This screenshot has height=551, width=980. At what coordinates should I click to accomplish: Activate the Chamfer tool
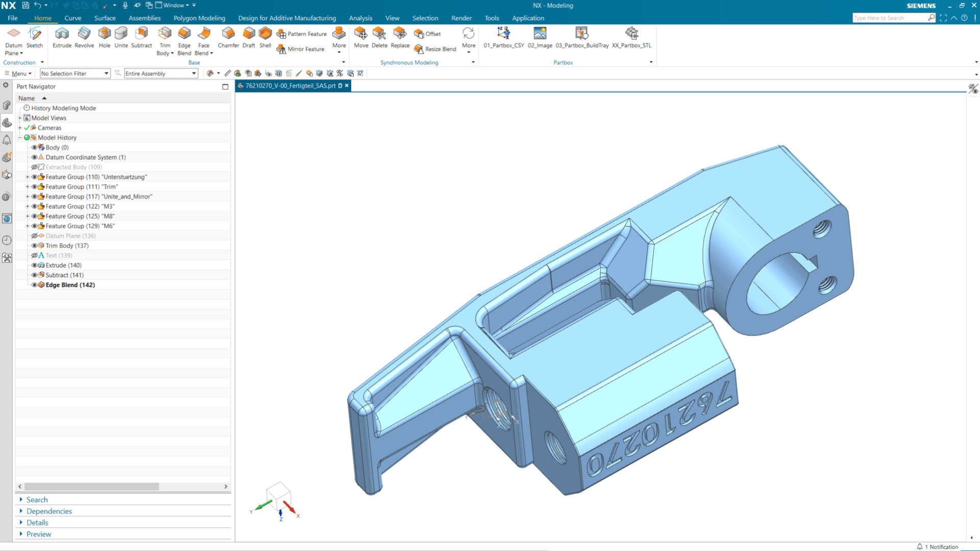tap(228, 37)
